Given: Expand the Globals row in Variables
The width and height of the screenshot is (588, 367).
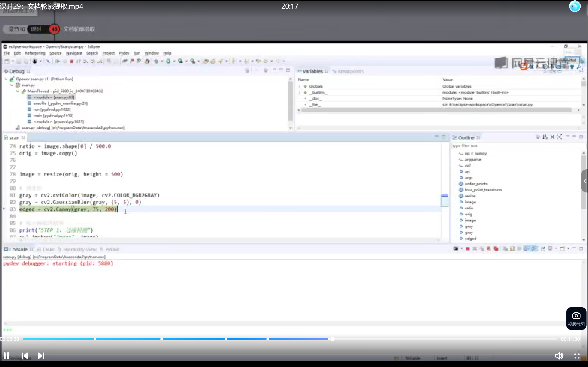Looking at the screenshot, I should 299,86.
